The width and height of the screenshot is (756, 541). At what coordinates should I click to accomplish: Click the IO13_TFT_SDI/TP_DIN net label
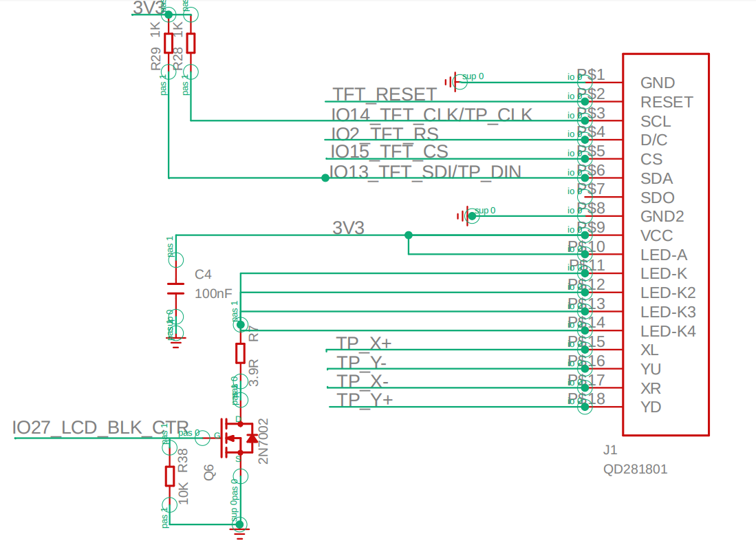coord(425,172)
